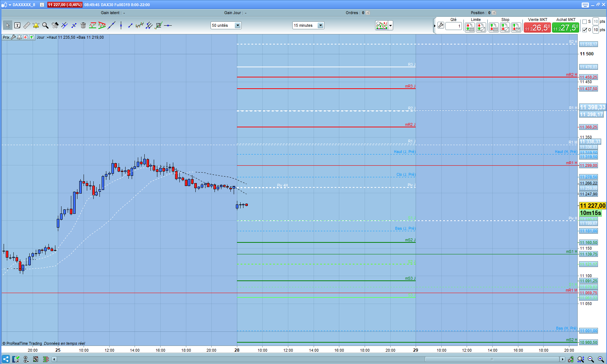The width and height of the screenshot is (607, 364).
Task: Select the red triangle drawing tool
Action: 102,25
